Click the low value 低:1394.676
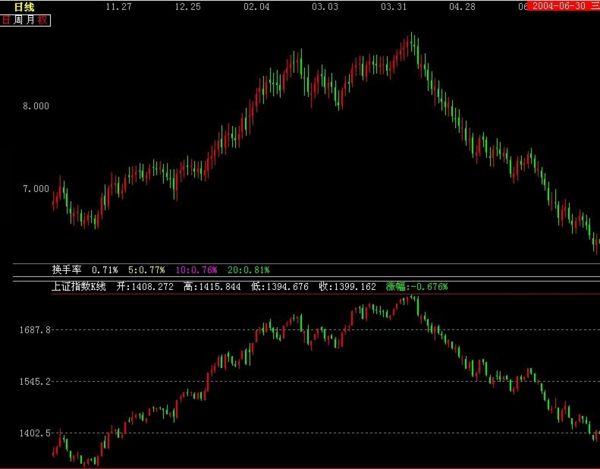 point(280,286)
